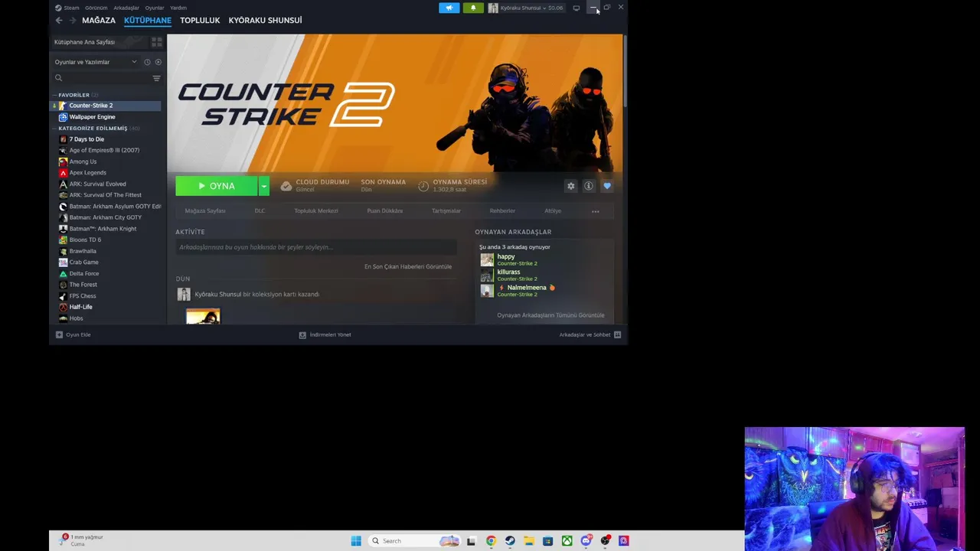Switch library to grid view icon

click(157, 42)
